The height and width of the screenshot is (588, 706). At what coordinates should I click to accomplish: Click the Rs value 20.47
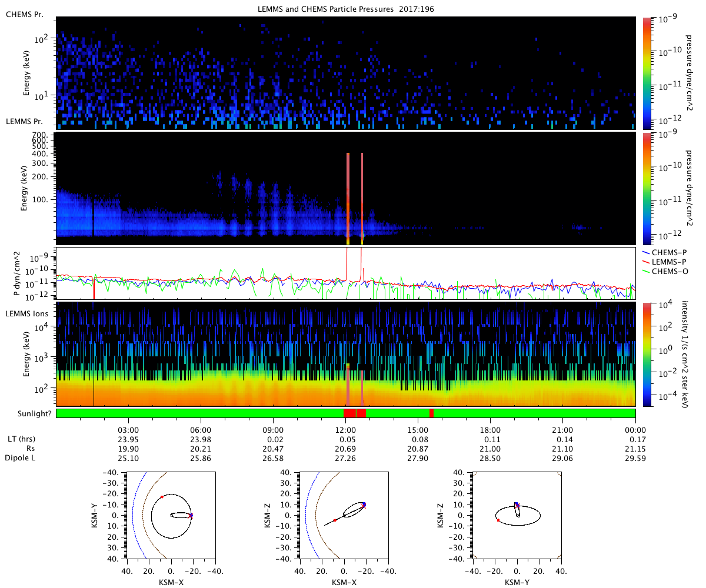coord(274,449)
